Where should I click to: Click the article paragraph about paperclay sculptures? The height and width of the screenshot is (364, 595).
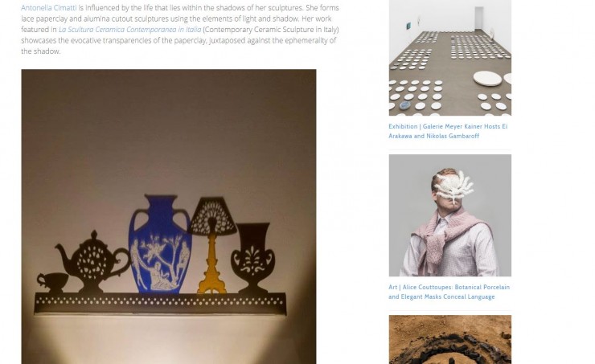pyautogui.click(x=180, y=30)
